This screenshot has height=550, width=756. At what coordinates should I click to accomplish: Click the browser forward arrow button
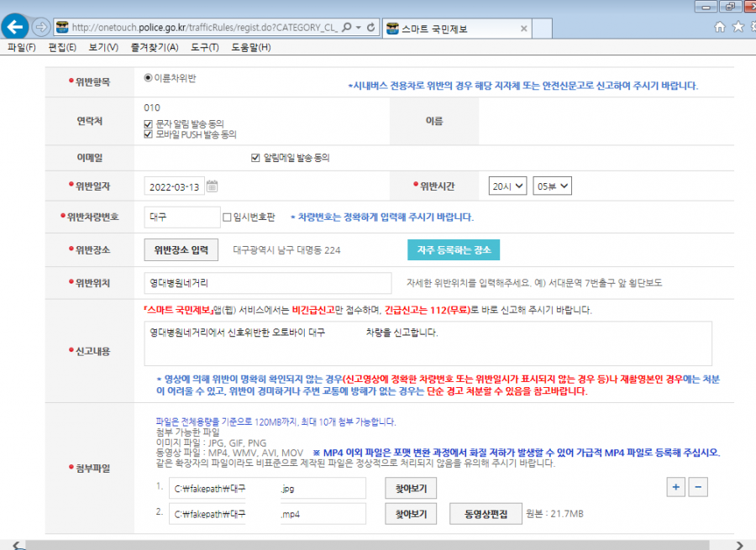[x=41, y=27]
